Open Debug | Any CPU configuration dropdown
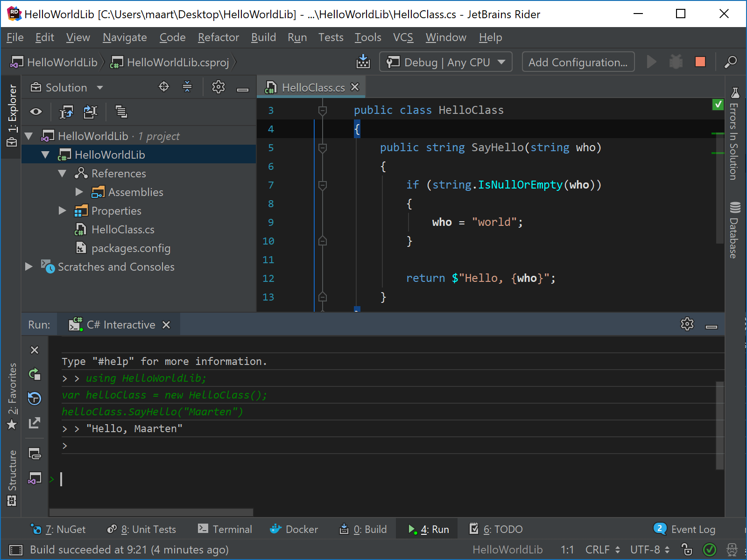This screenshot has height=560, width=747. point(446,62)
